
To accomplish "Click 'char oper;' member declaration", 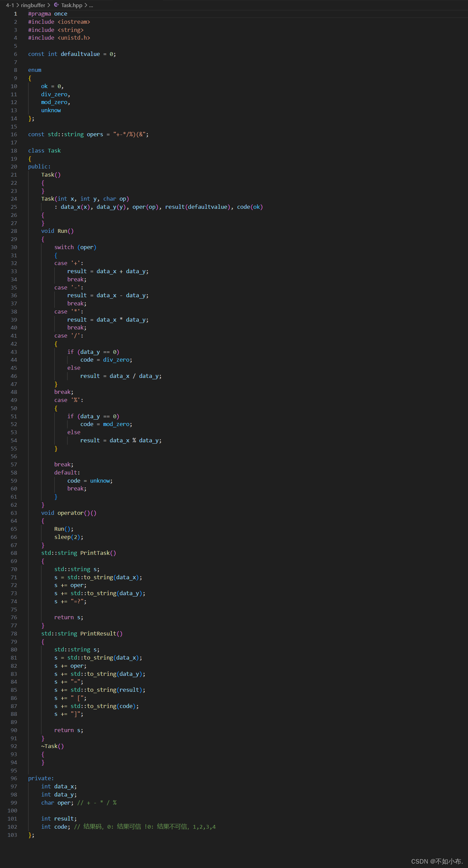I will click(57, 803).
